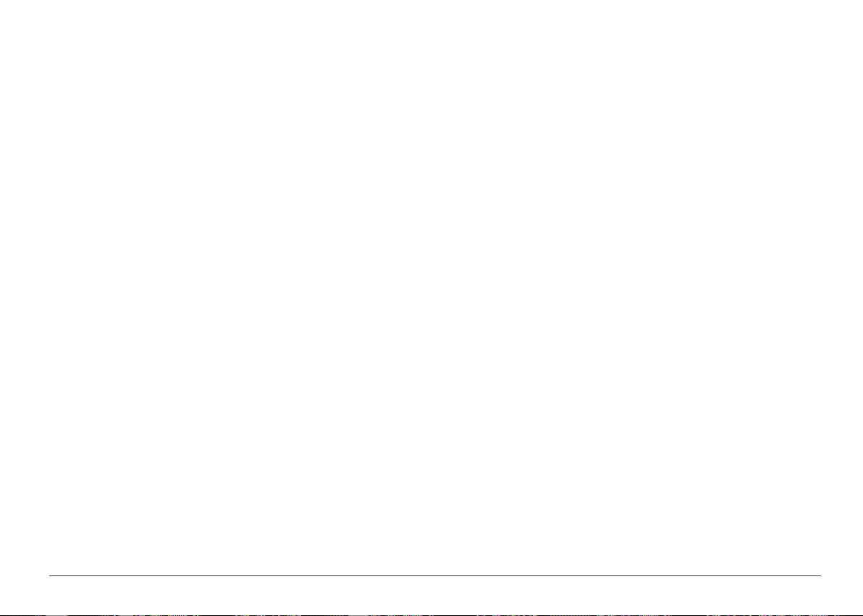This screenshot has width=863, height=616.
Task: Click empty space just above the divider line
Action: (432, 567)
